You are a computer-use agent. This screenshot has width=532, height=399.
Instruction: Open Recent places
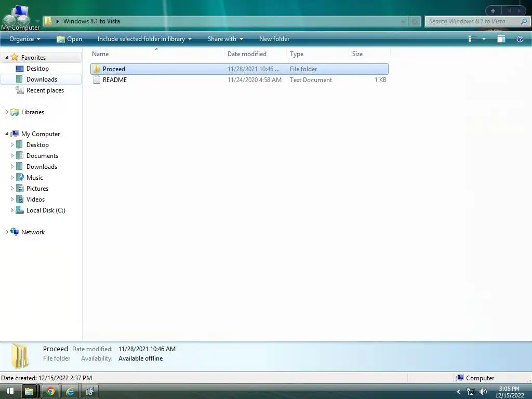pos(45,90)
